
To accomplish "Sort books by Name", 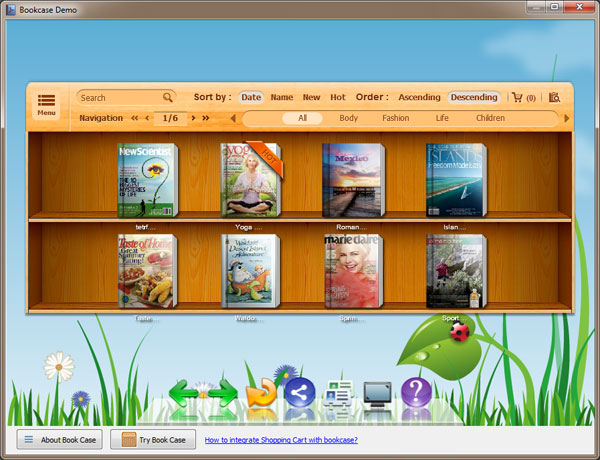I will pyautogui.click(x=282, y=97).
